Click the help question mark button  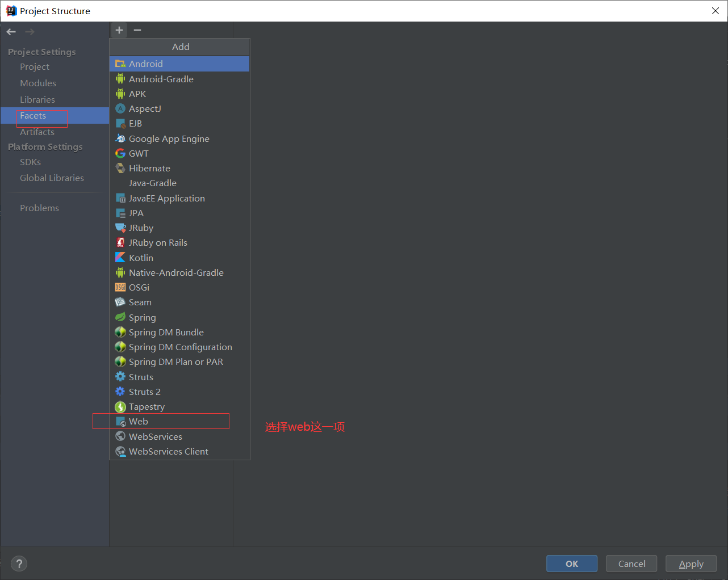[19, 564]
